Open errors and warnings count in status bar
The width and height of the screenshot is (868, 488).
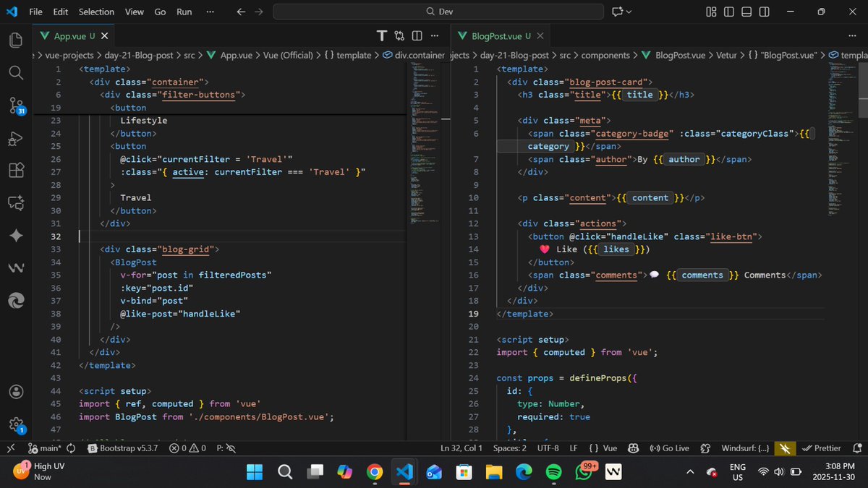click(188, 448)
